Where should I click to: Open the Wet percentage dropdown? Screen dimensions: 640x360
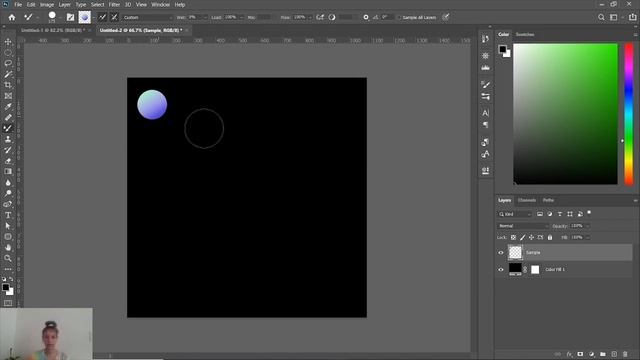click(x=205, y=18)
